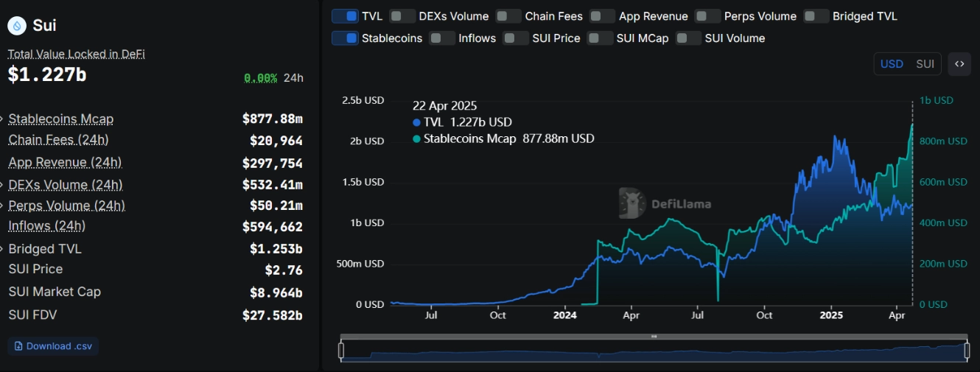This screenshot has width=980, height=372.
Task: Show SUI MCap on the chart
Action: click(600, 38)
